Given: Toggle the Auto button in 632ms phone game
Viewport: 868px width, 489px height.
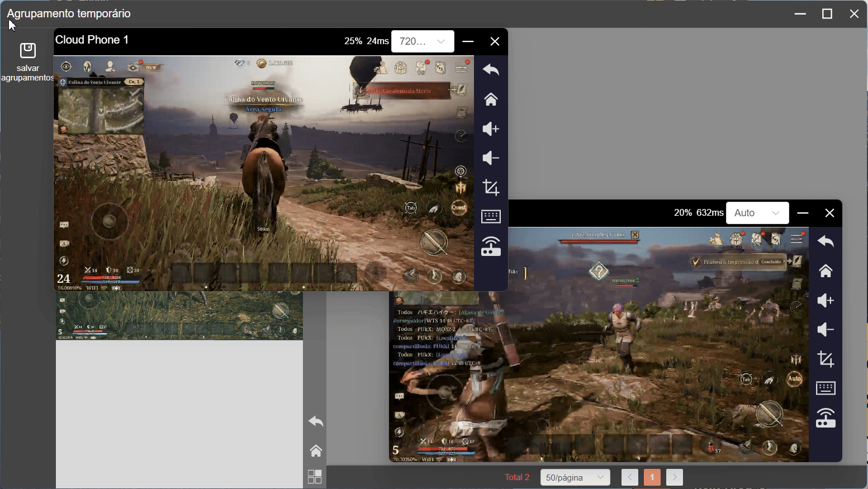Looking at the screenshot, I should (794, 379).
